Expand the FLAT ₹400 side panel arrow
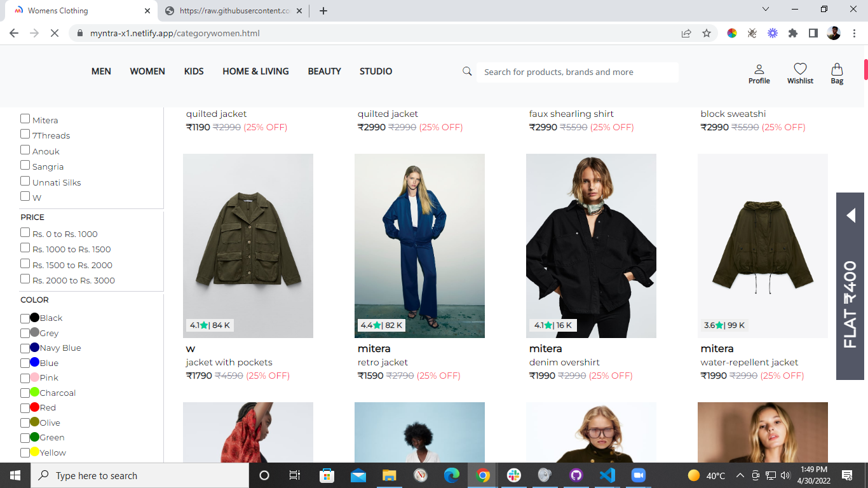 [850, 215]
